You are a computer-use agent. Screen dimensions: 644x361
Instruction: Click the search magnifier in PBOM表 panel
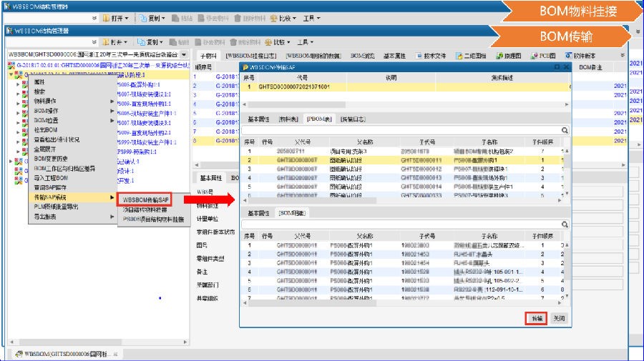click(x=564, y=131)
